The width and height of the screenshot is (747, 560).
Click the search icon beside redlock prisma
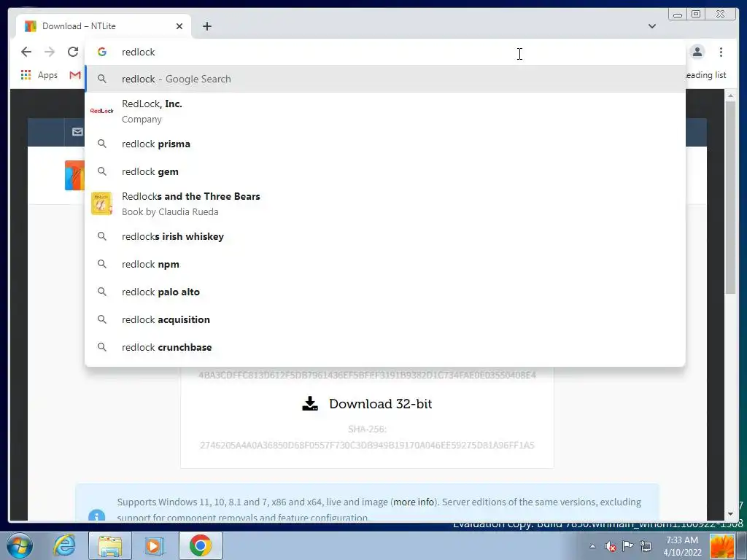(x=102, y=144)
